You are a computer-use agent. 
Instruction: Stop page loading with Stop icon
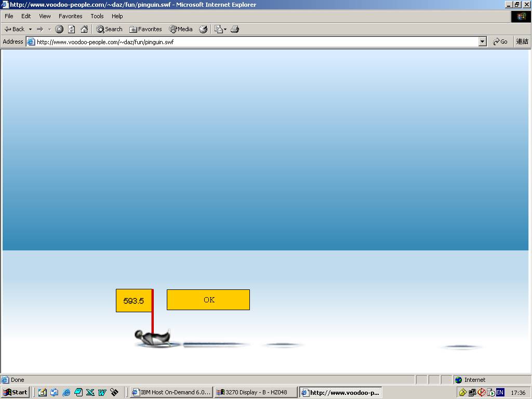59,29
